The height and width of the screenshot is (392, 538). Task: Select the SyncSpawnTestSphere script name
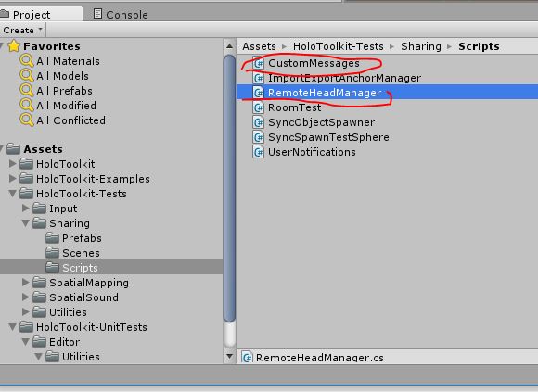coord(328,137)
